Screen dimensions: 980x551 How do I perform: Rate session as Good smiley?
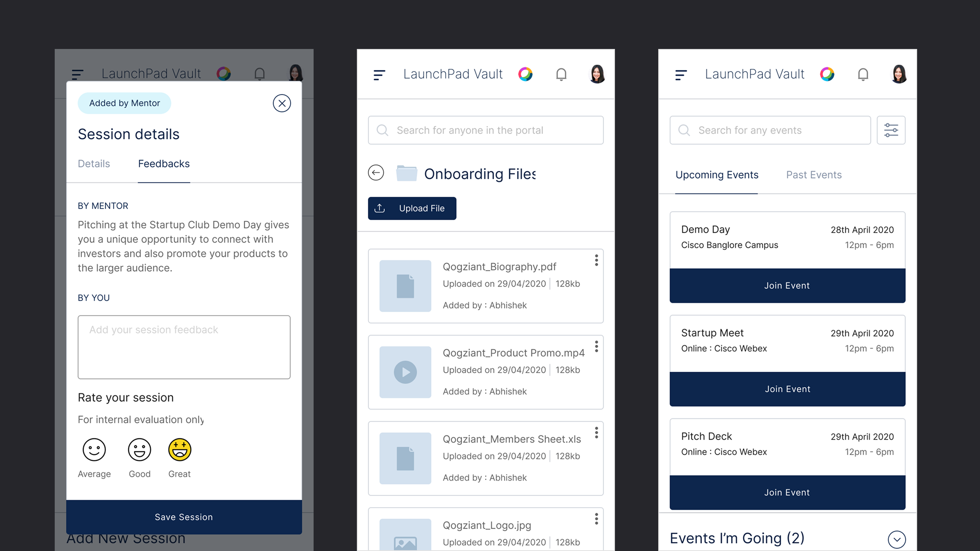pos(140,450)
